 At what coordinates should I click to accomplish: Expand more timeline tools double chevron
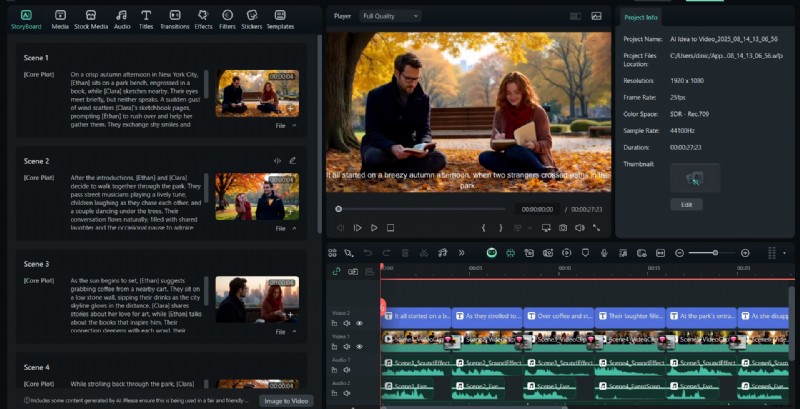[461, 253]
